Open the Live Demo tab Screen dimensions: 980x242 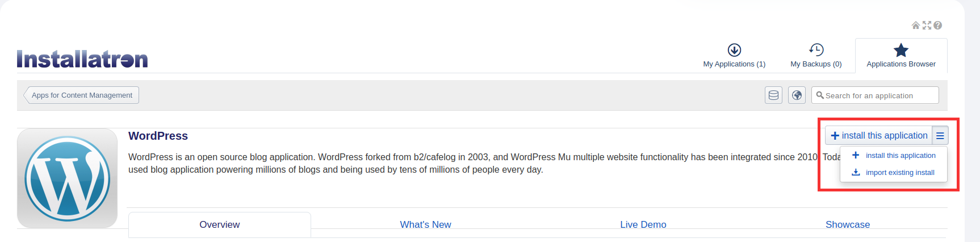[x=643, y=225]
